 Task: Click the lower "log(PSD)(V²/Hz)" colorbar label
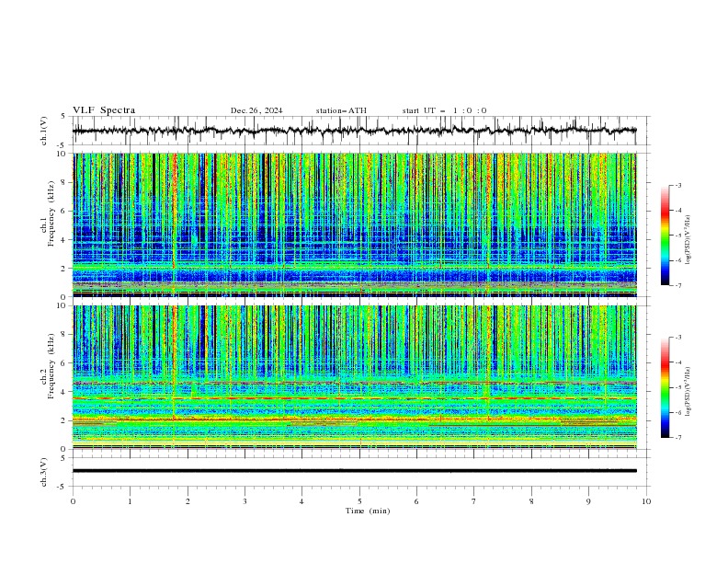pos(688,392)
